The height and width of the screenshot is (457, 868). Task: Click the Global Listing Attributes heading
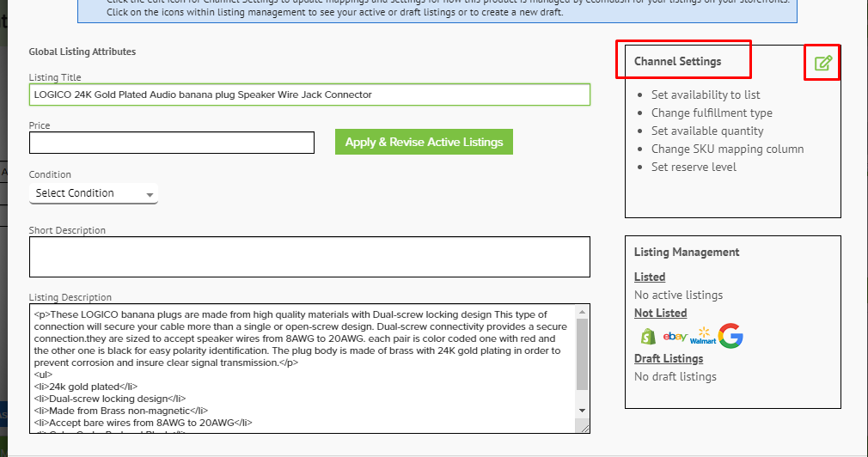click(83, 52)
